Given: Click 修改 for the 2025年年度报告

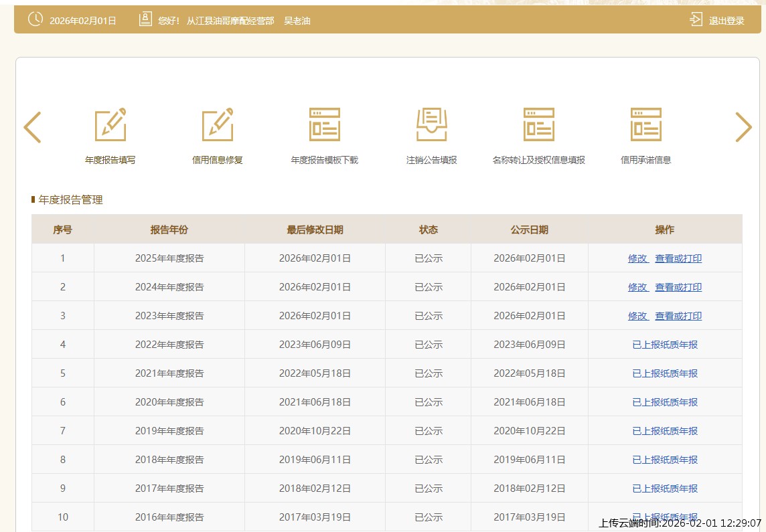Looking at the screenshot, I should pyautogui.click(x=637, y=258).
